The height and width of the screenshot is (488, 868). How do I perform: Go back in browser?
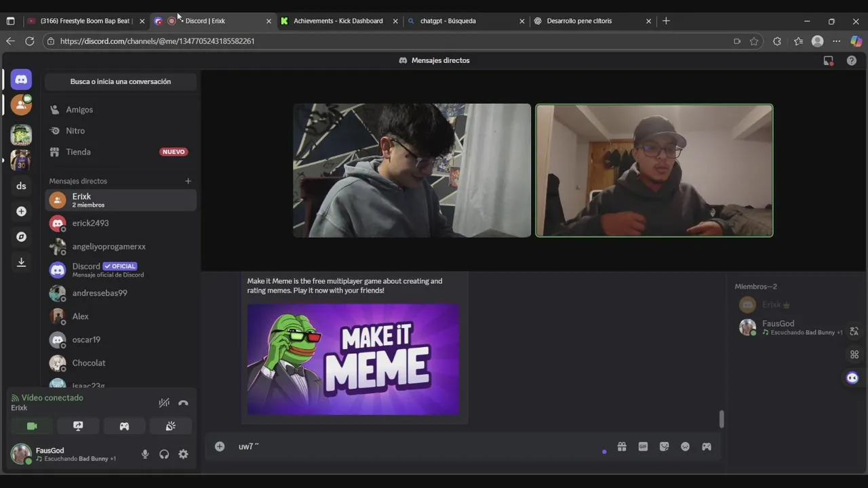[x=10, y=41]
